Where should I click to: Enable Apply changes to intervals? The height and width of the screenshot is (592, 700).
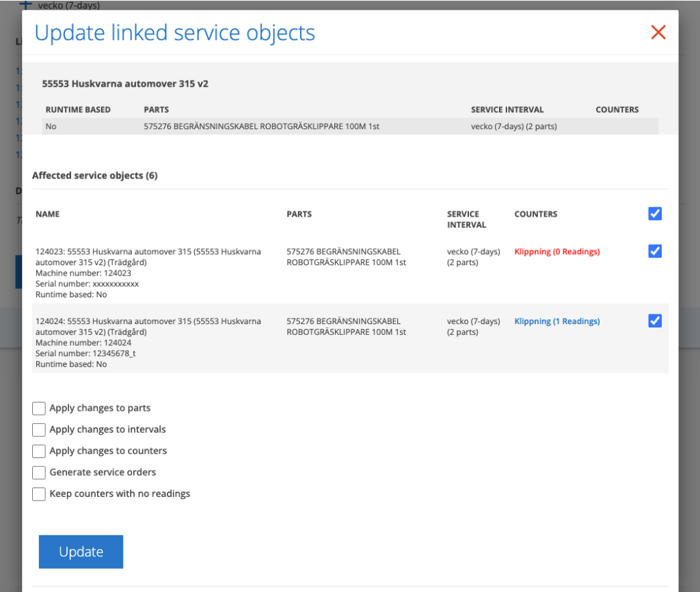[39, 429]
